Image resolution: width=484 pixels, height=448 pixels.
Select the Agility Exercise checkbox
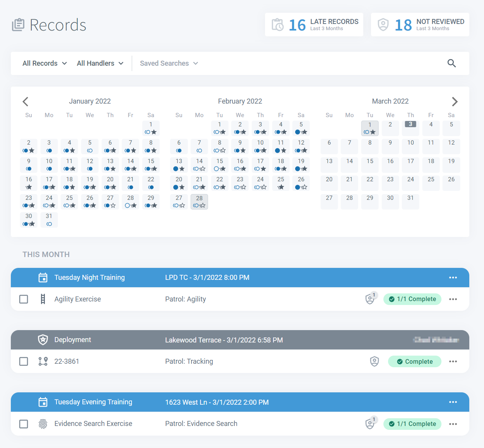click(x=24, y=299)
